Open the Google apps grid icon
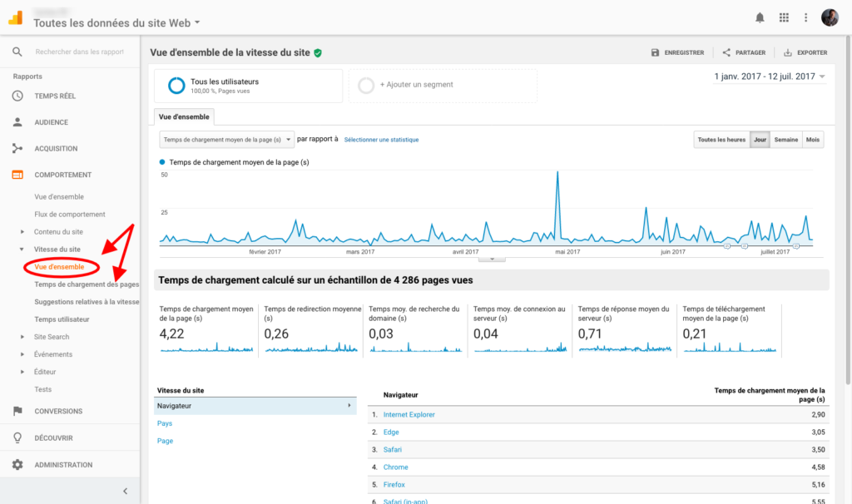852x504 pixels. pyautogui.click(x=783, y=17)
